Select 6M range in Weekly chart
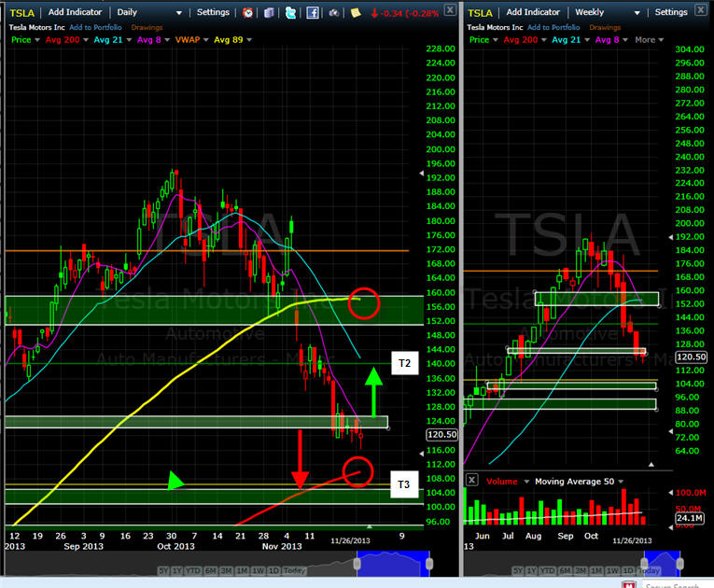 click(x=565, y=570)
